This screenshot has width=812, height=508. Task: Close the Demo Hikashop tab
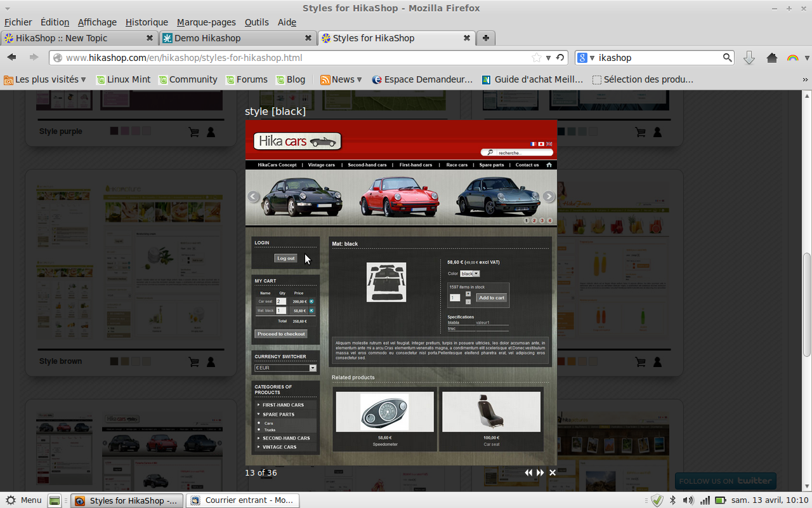[x=308, y=38]
